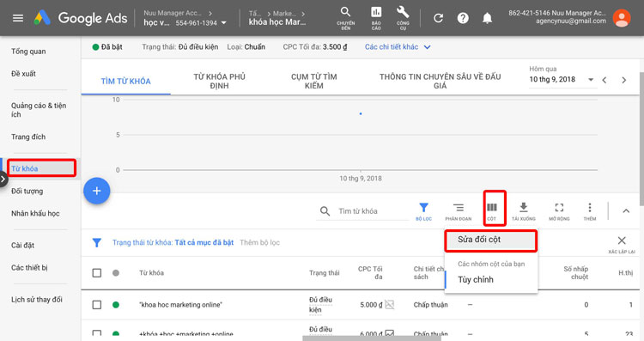Go to previous date range
The height and width of the screenshot is (341, 644).
pos(605,80)
